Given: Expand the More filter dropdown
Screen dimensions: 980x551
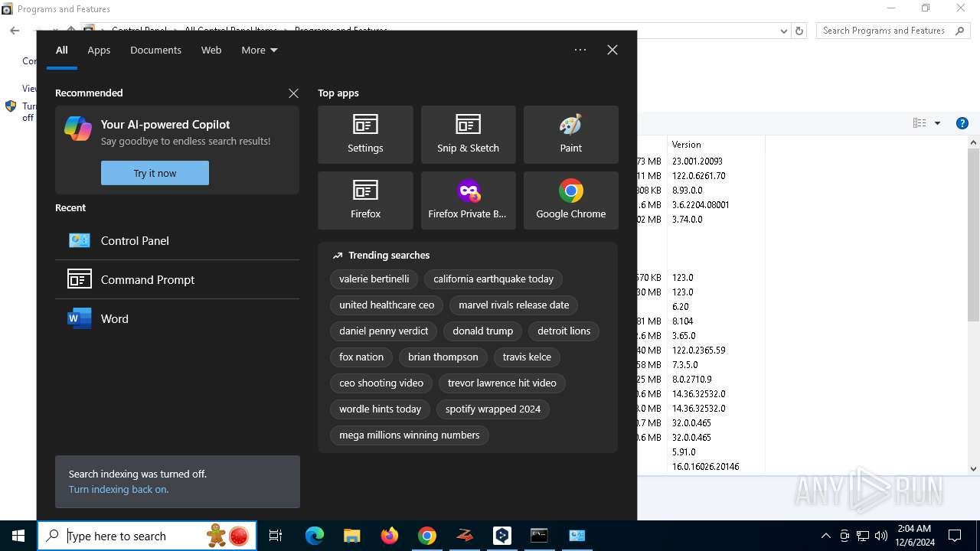Looking at the screenshot, I should coord(260,50).
